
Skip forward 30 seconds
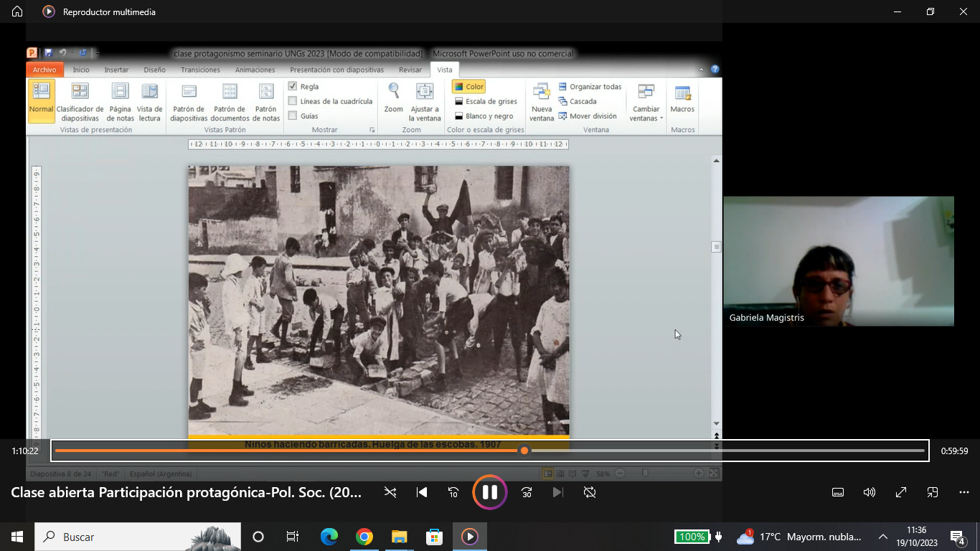[x=527, y=492]
